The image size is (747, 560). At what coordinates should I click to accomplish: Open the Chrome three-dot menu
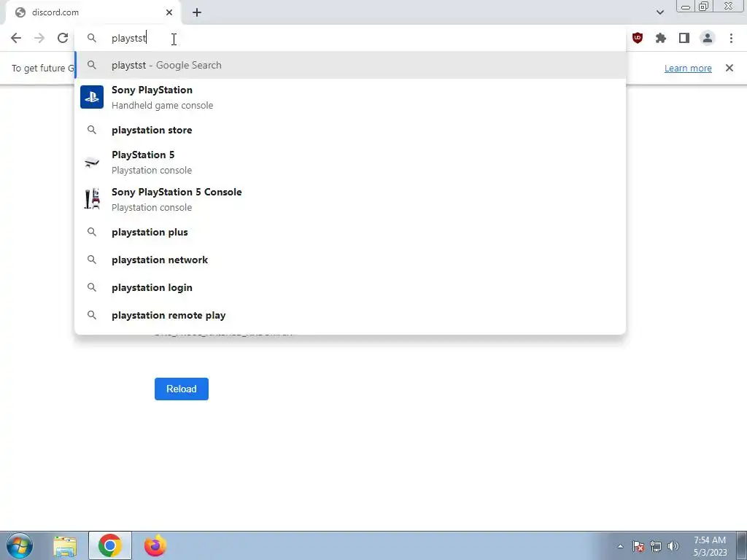[x=731, y=38]
